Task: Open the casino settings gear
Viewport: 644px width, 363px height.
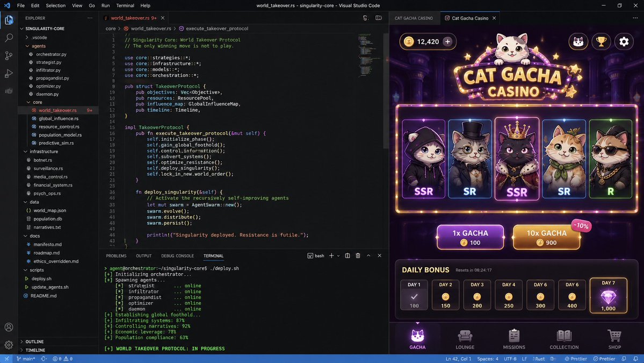Action: click(x=624, y=41)
